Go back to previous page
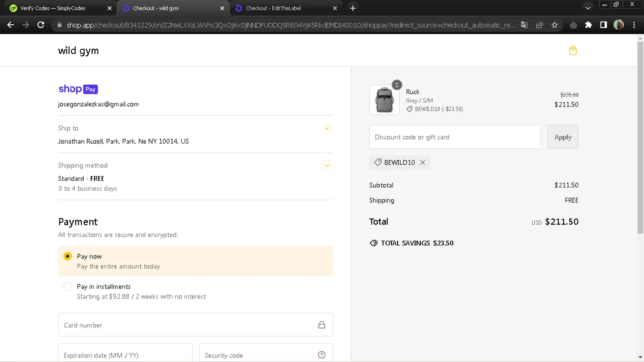Image resolution: width=644 pixels, height=362 pixels. coord(11,25)
